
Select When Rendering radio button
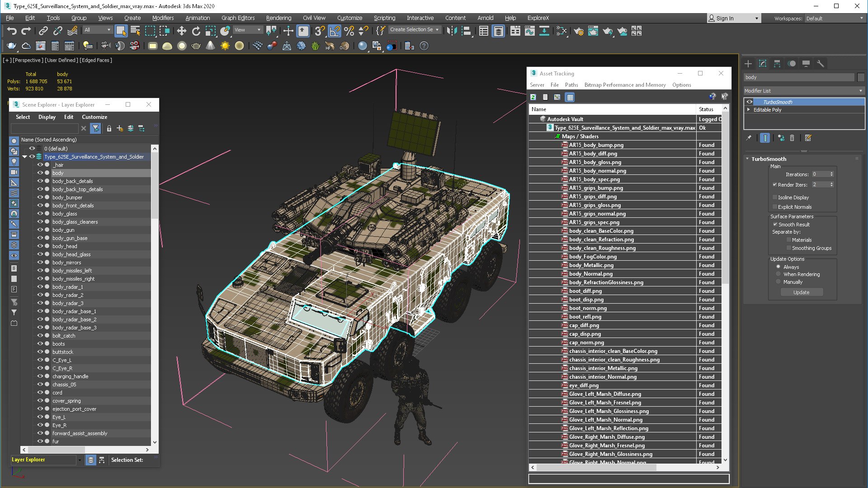click(778, 274)
